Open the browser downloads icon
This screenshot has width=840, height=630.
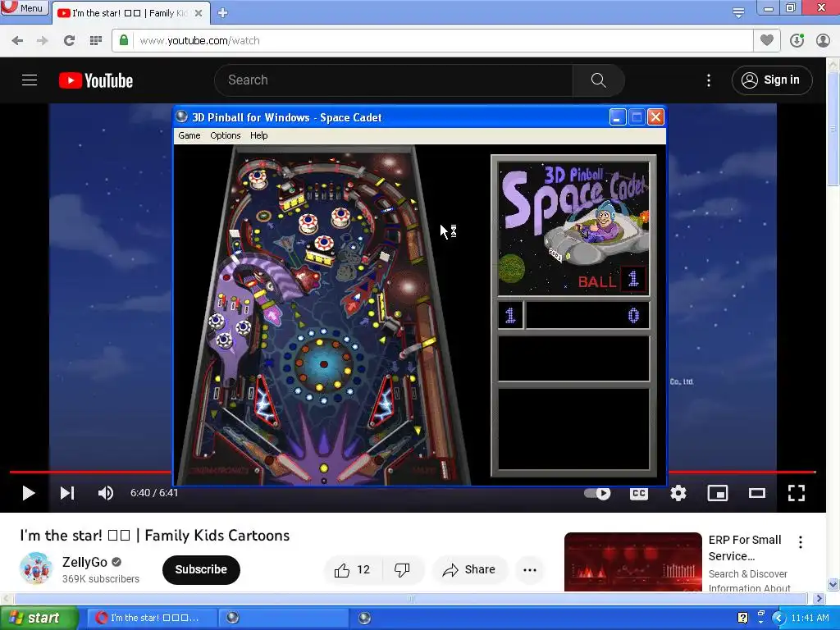click(797, 40)
